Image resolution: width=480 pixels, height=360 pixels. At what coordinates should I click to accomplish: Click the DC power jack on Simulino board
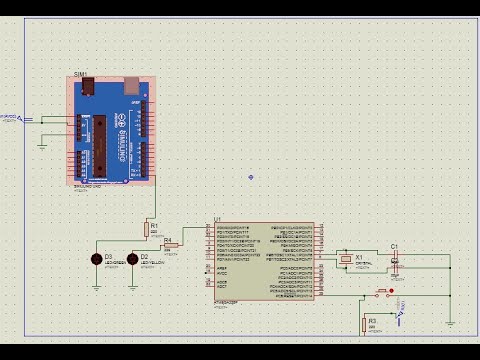tap(88, 86)
